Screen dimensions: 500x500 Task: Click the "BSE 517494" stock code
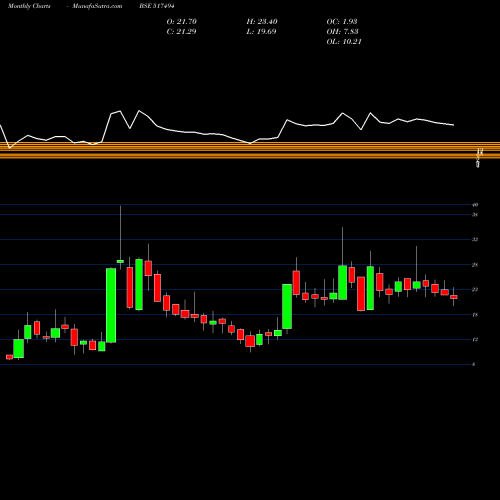coord(157,6)
